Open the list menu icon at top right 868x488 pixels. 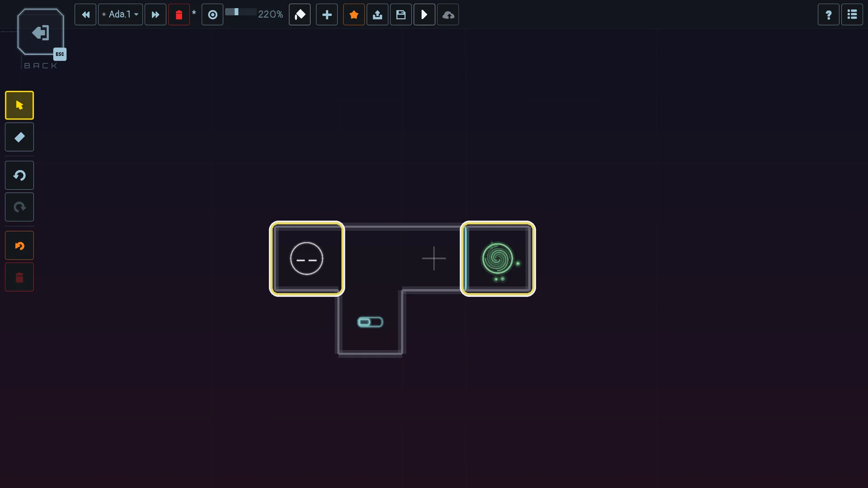click(x=852, y=14)
